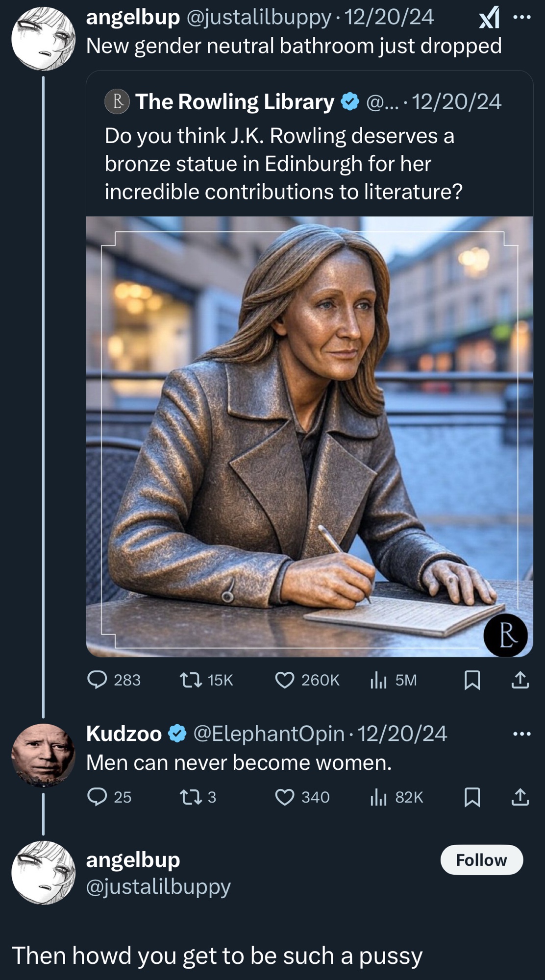Bookmark the top quoted tweet
The width and height of the screenshot is (545, 980).
[x=472, y=680]
